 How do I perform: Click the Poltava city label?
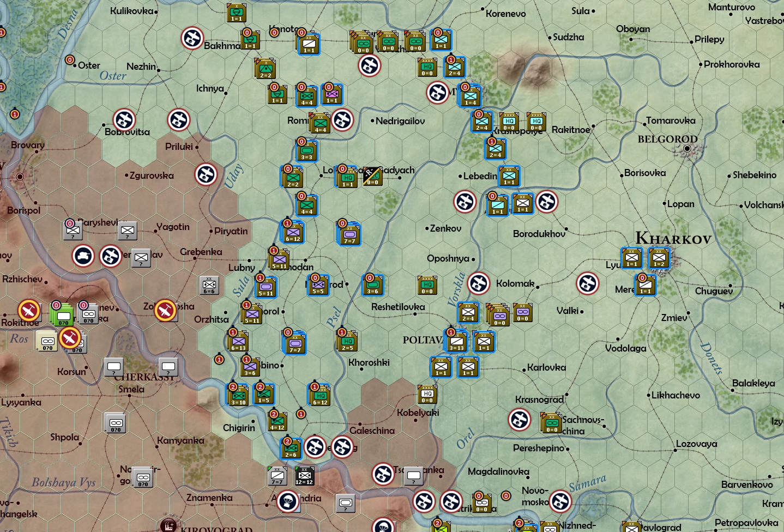(x=424, y=340)
